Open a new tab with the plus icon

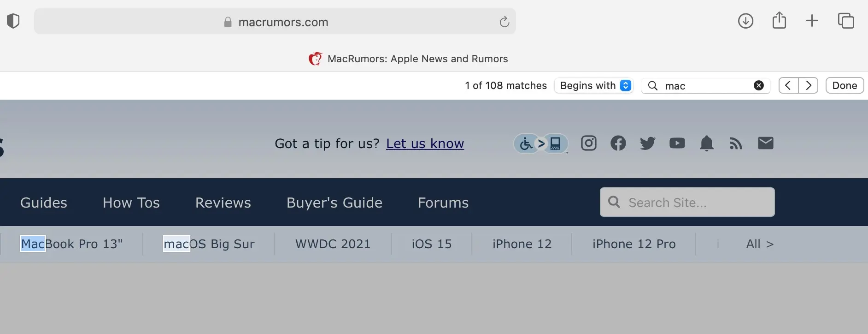point(812,21)
